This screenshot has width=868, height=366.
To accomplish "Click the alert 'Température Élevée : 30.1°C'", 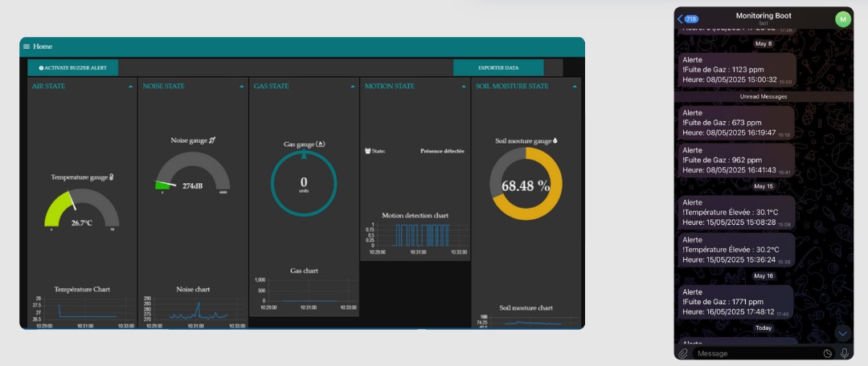I will point(737,213).
